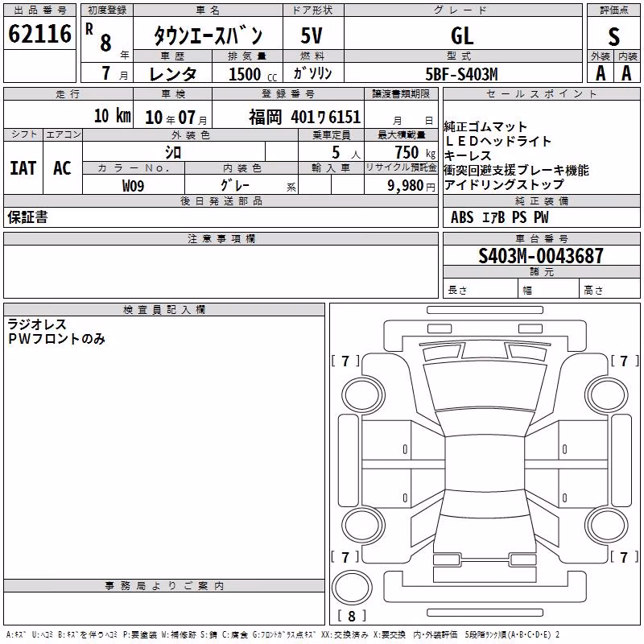Viewport: 644px width, 644px height.
Task: Select sales point 純正ゴムマット
Action: (x=485, y=127)
